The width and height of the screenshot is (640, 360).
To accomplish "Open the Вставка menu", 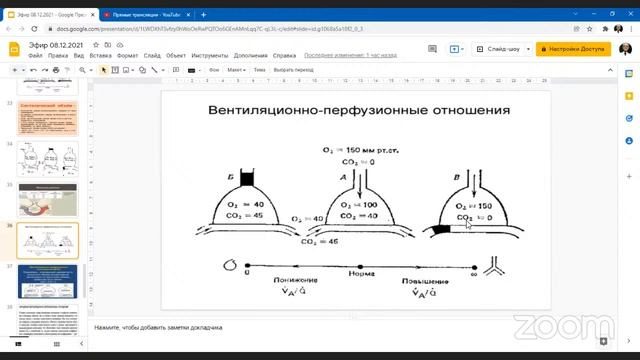I will click(x=100, y=56).
